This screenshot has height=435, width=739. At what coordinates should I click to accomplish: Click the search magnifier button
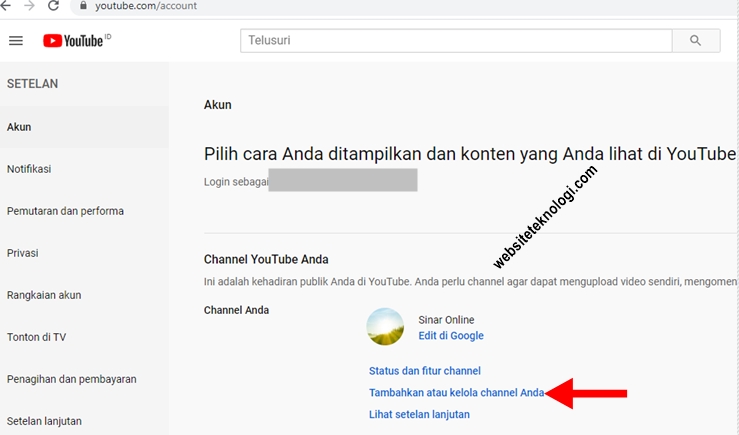click(x=696, y=41)
